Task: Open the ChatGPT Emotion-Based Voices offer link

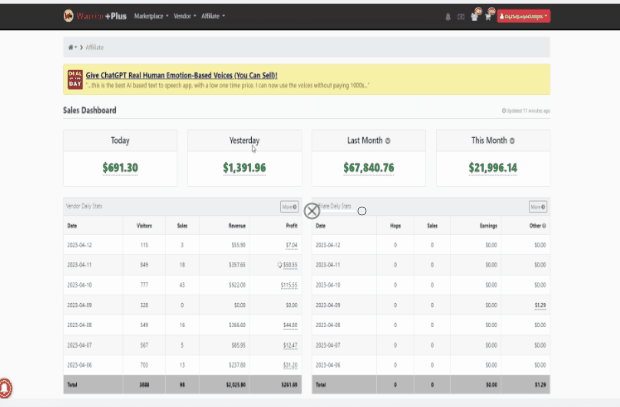Action: tap(181, 75)
